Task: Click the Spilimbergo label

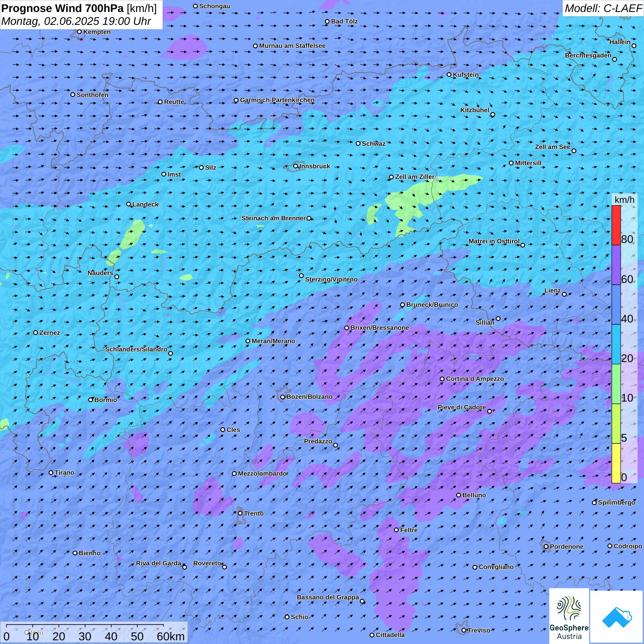Action: [x=616, y=502]
